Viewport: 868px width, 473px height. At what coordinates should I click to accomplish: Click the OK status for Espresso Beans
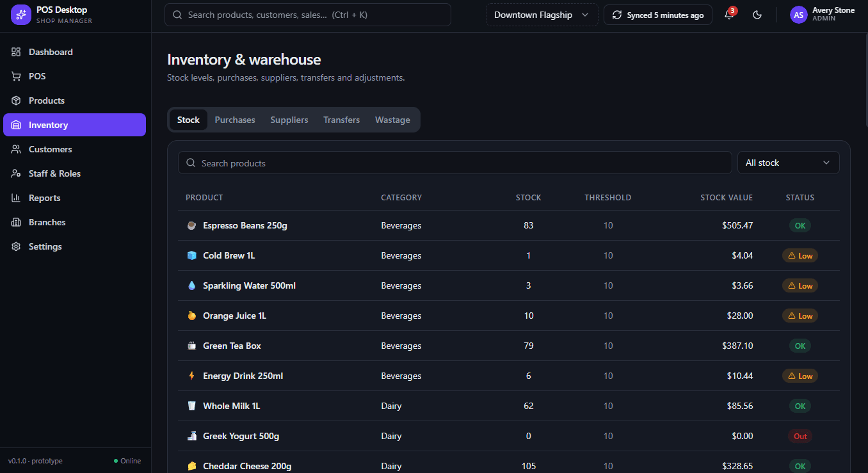(800, 225)
